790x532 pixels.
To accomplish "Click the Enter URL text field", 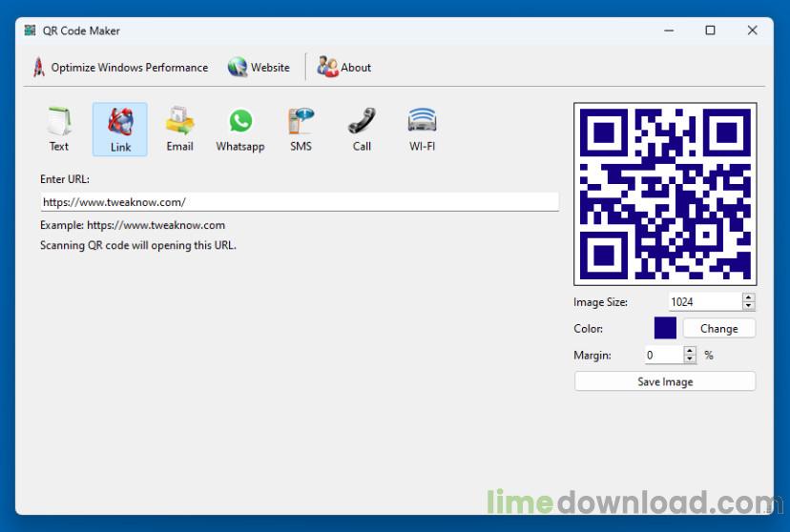I will coord(299,202).
